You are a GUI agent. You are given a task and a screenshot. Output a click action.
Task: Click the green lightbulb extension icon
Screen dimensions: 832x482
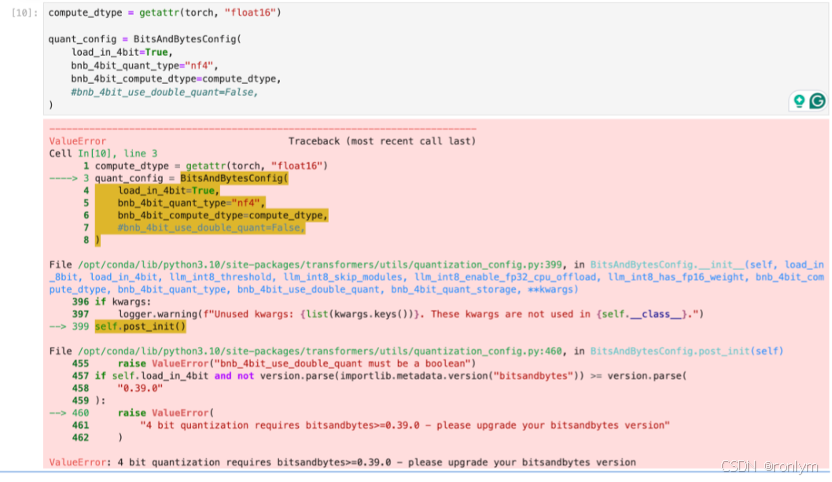799,101
